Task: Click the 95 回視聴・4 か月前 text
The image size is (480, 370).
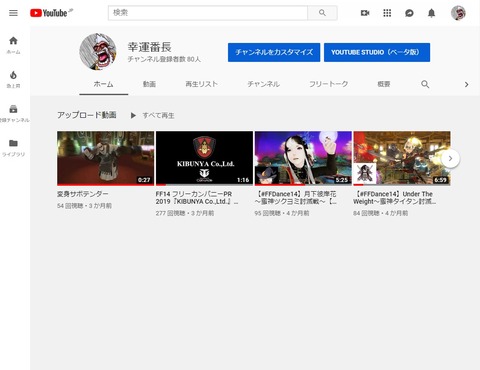Action: (x=282, y=213)
